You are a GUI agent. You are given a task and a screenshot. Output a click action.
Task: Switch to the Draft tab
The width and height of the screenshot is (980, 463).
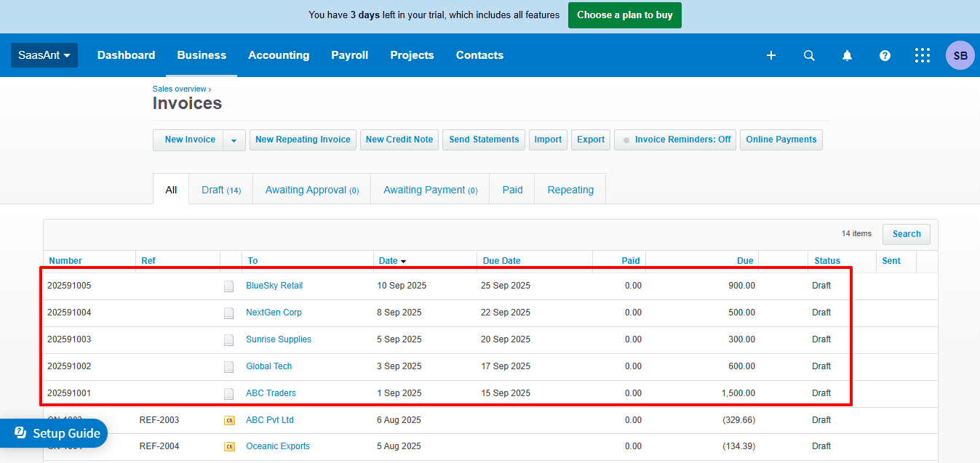click(x=220, y=190)
